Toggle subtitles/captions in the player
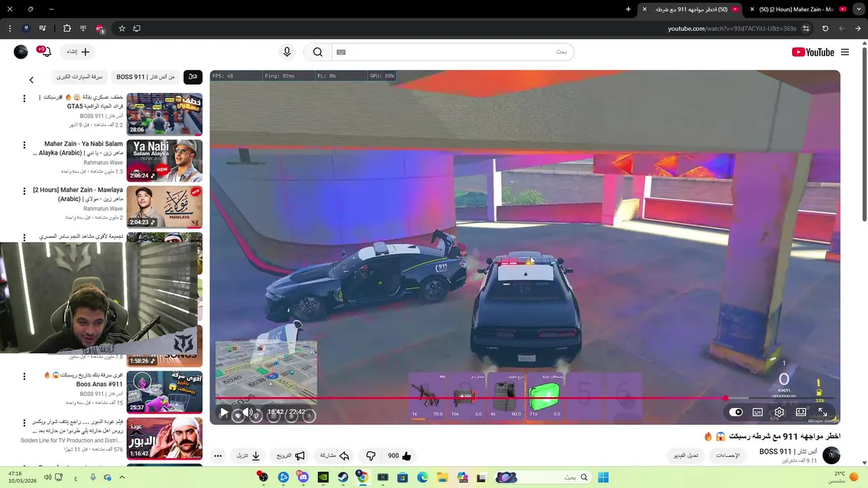Screen dimensions: 868x488 [757, 412]
